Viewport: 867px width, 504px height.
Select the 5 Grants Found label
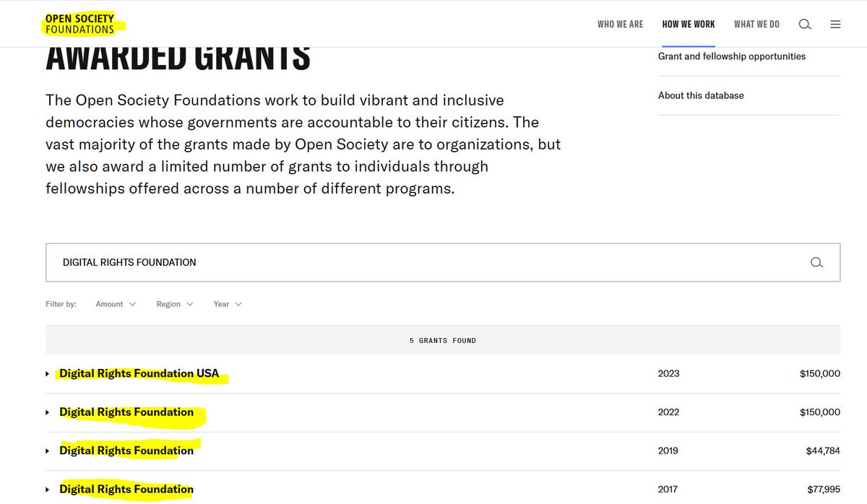(x=443, y=340)
